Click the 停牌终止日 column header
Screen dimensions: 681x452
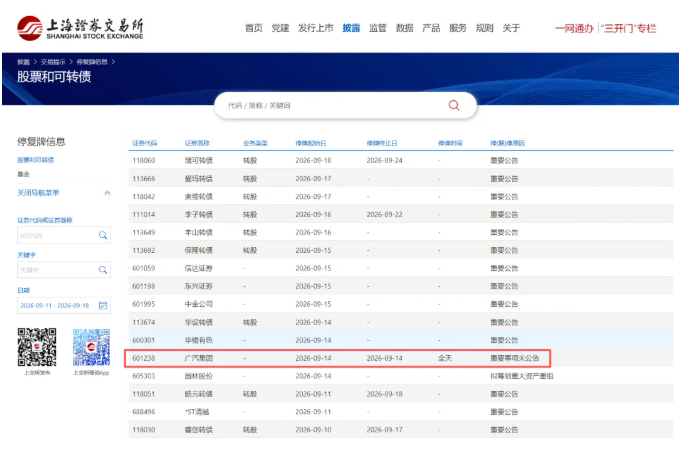point(382,143)
